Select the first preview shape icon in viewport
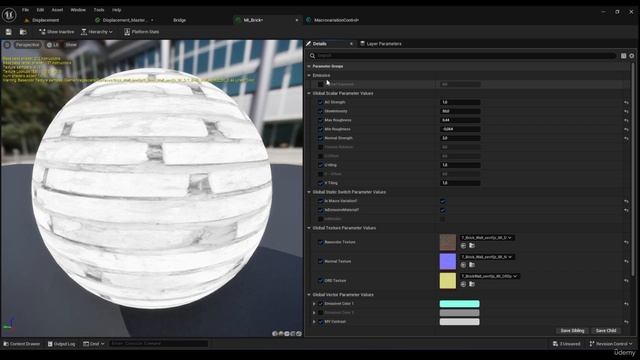Image resolution: width=640 pixels, height=360 pixels. click(275, 333)
